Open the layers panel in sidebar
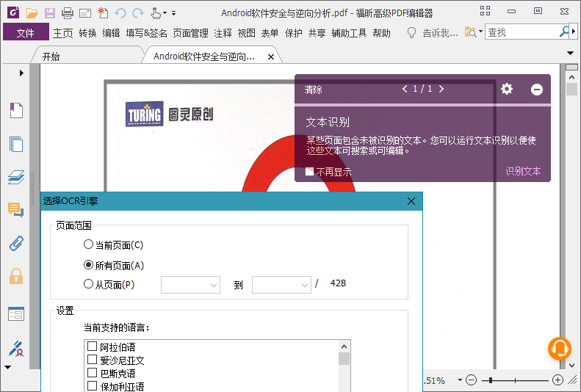Image resolution: width=581 pixels, height=392 pixels. (16, 177)
